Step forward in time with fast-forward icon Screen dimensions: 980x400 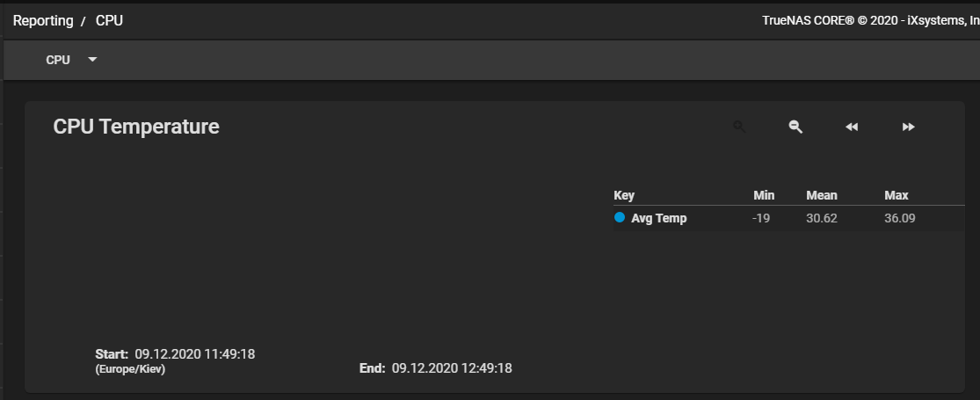click(908, 127)
